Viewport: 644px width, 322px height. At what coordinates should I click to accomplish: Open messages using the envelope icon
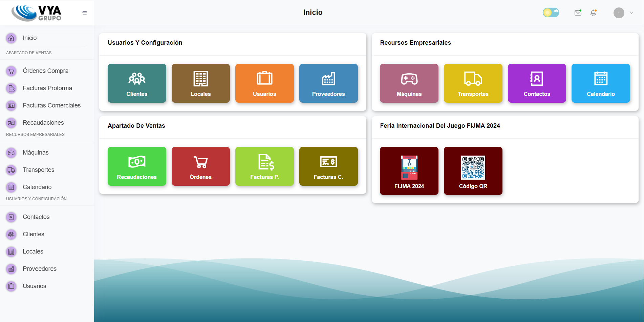point(578,13)
